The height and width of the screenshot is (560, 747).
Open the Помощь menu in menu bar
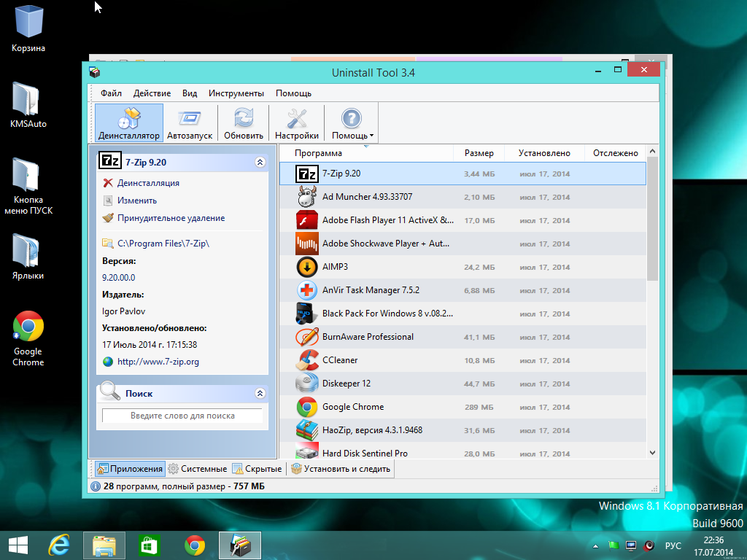pos(293,93)
